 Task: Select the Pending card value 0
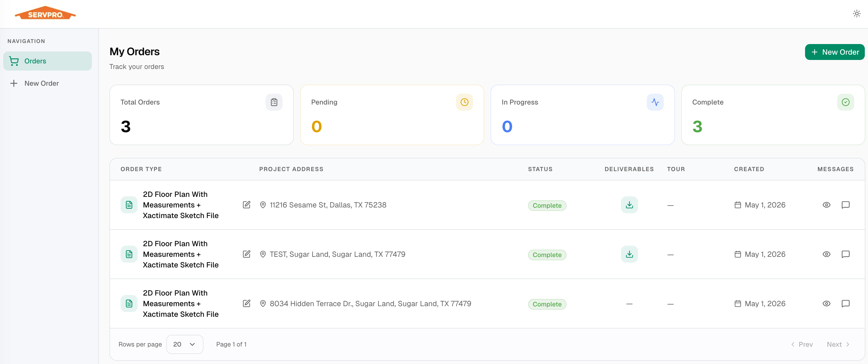pos(316,127)
